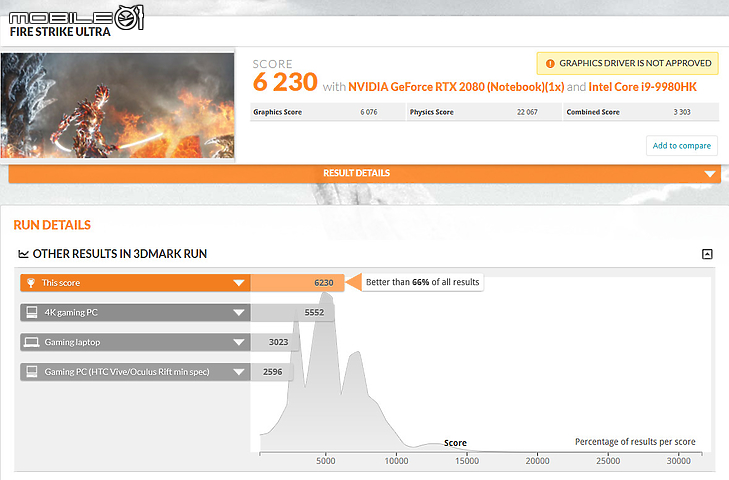The image size is (729, 480).
Task: Click the Percentage of results per score label
Action: tap(635, 441)
